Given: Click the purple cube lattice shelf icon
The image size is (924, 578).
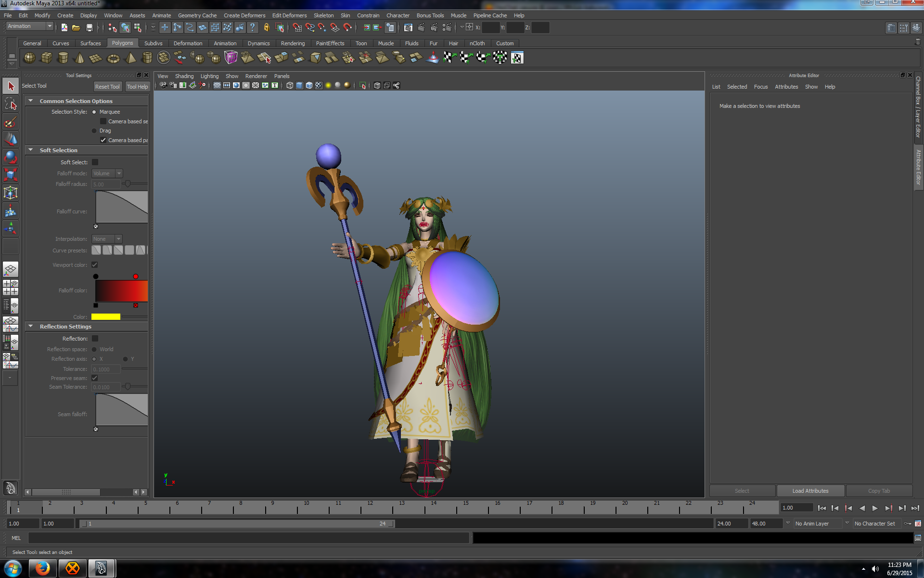Looking at the screenshot, I should click(x=231, y=58).
